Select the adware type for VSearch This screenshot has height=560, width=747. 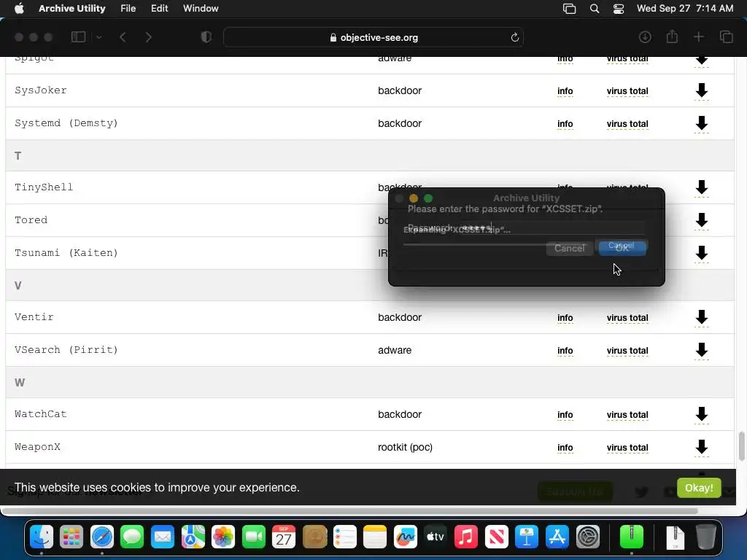point(395,350)
